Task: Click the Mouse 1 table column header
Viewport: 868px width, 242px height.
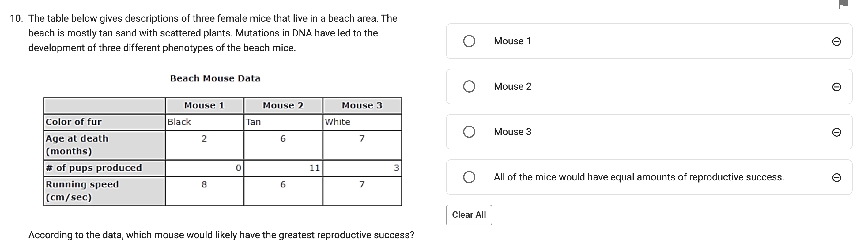Action: pyautogui.click(x=204, y=105)
